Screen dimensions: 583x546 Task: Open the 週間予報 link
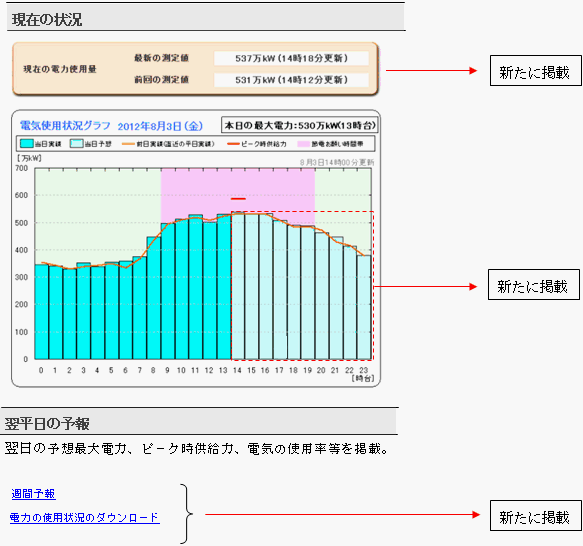point(33,494)
